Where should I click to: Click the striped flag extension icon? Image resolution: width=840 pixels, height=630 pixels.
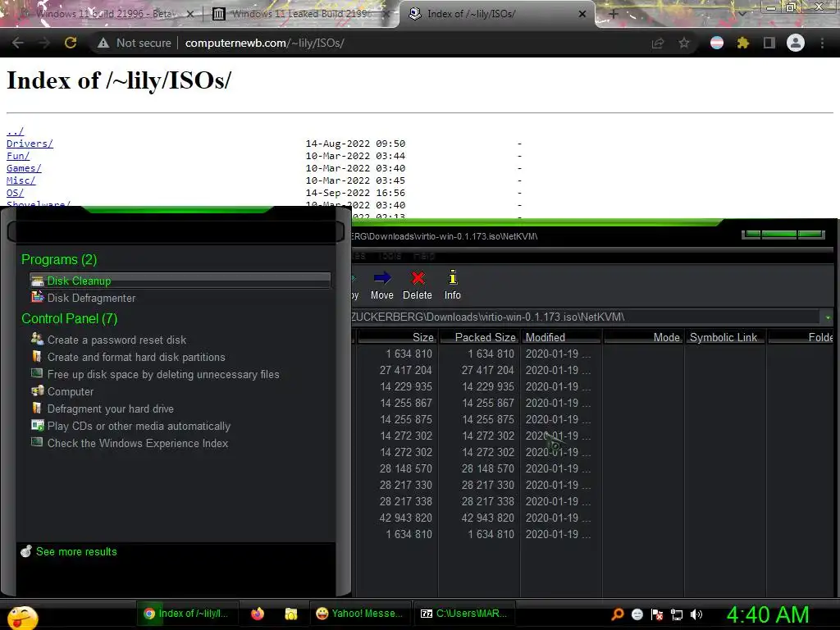coord(717,43)
